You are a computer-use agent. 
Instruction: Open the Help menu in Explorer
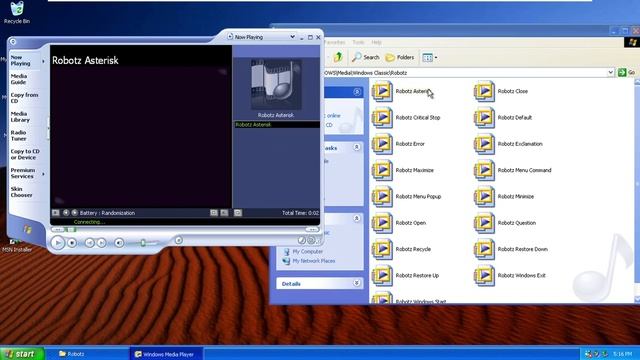pos(376,42)
